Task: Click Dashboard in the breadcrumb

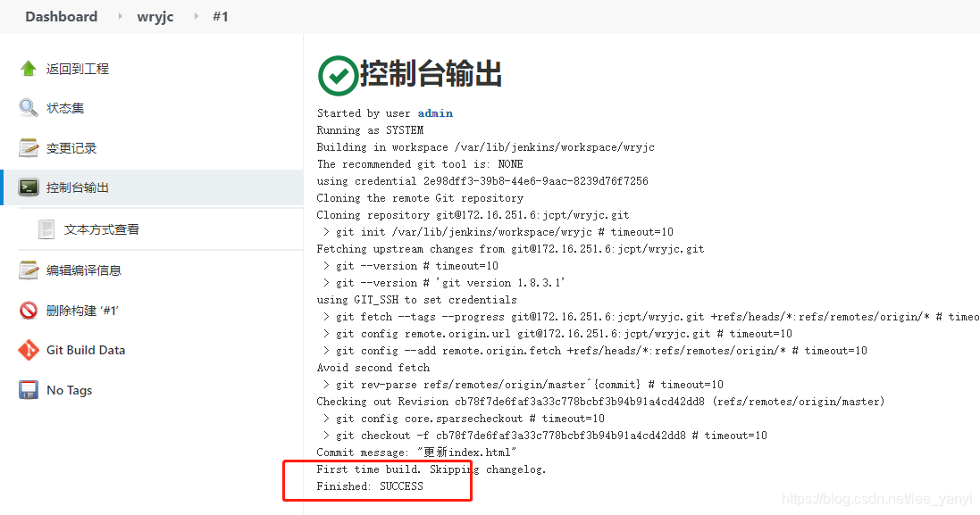Action: (61, 16)
